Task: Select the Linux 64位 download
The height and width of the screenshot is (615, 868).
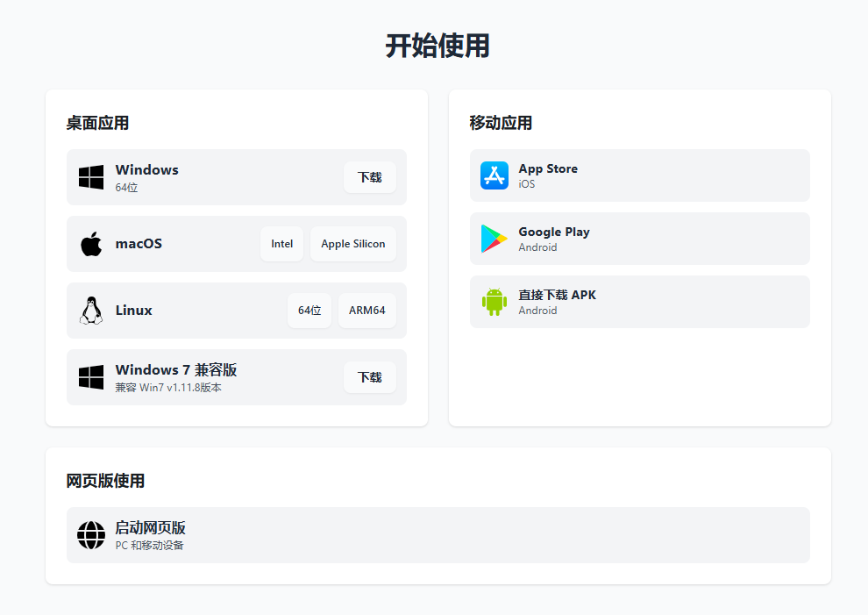Action: click(309, 311)
